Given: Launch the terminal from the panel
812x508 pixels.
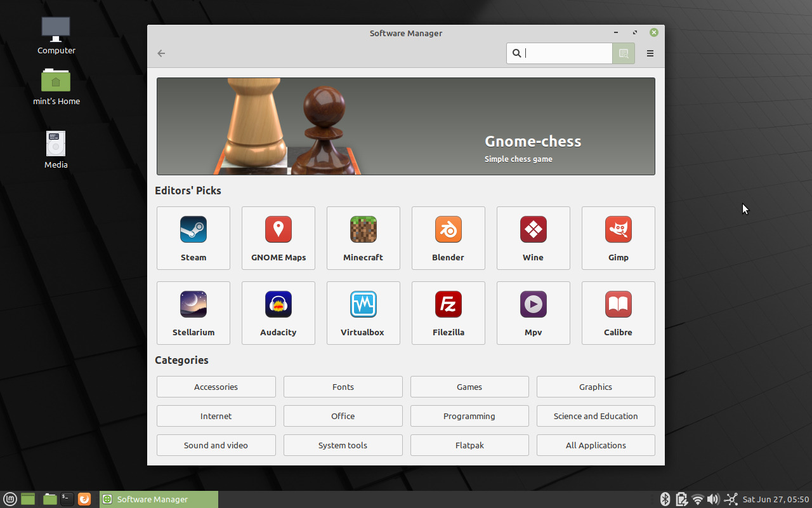Looking at the screenshot, I should (x=67, y=499).
